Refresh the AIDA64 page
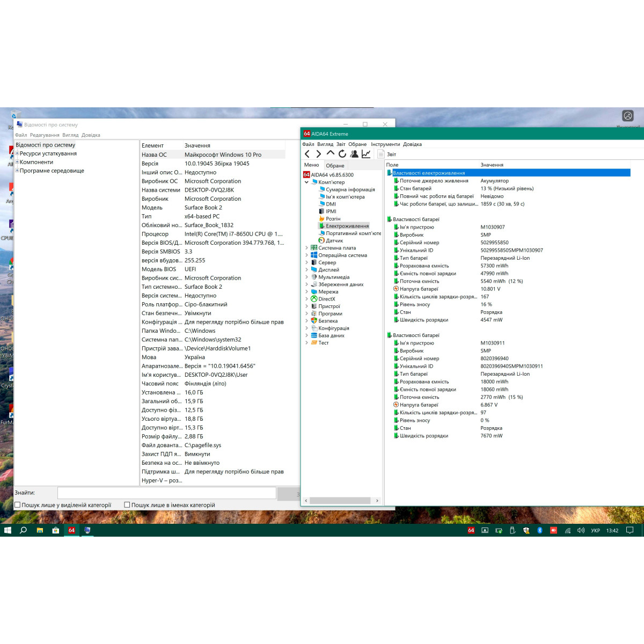This screenshot has width=644, height=644. click(x=342, y=154)
